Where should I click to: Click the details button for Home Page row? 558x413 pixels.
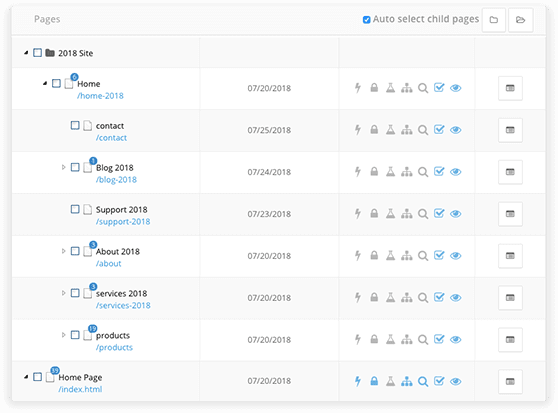coord(510,381)
